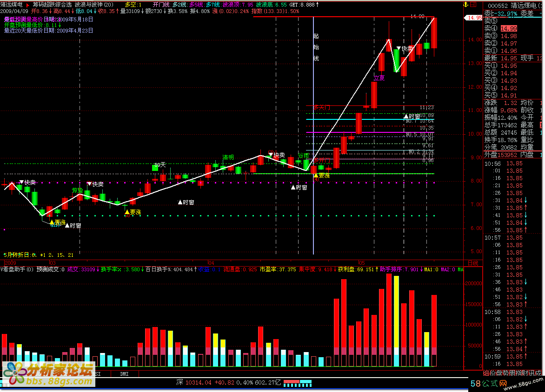Click the yellow anchor icon above the price axis
The image size is (545, 392).
[466, 5]
